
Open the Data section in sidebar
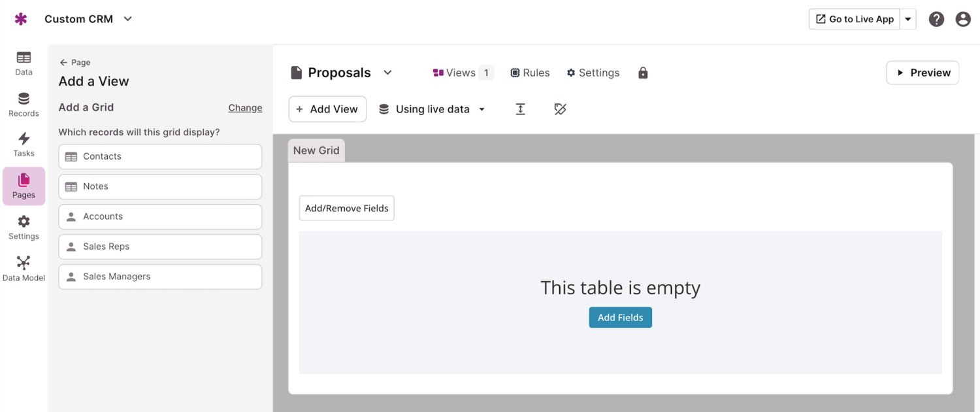[24, 63]
